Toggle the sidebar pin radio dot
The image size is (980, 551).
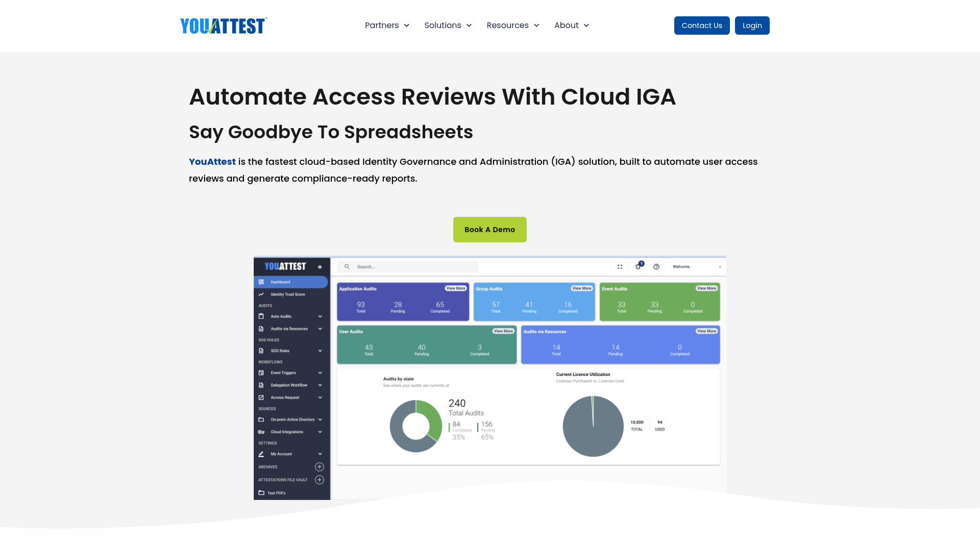point(320,267)
